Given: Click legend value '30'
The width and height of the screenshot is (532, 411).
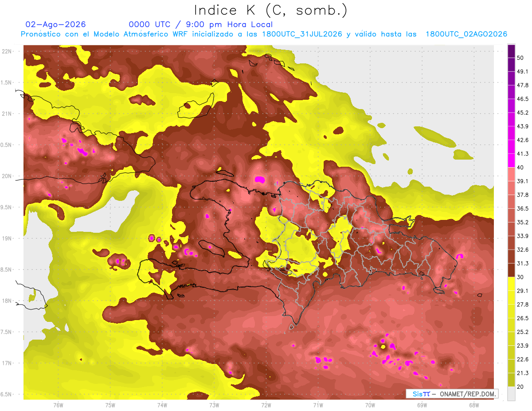Looking at the screenshot, I should point(521,277).
